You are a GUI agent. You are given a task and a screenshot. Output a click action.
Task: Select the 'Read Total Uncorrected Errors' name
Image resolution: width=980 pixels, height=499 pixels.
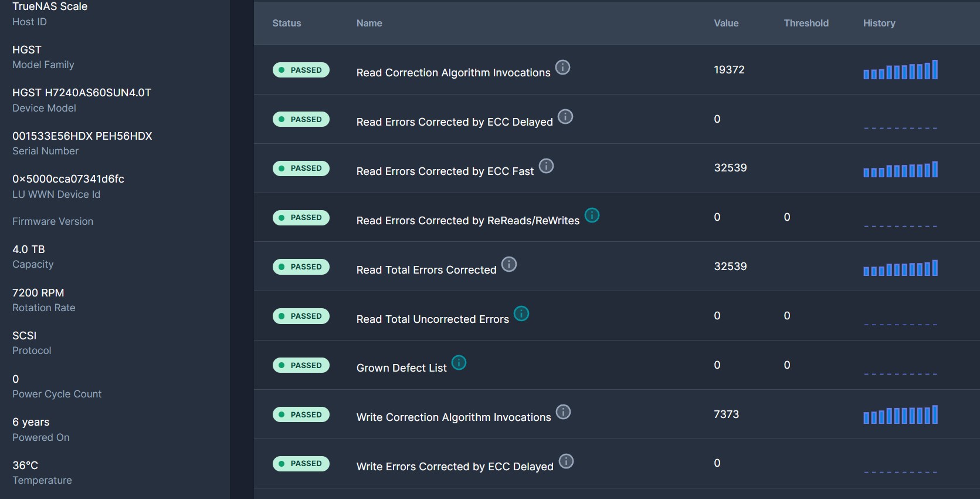[x=433, y=319]
